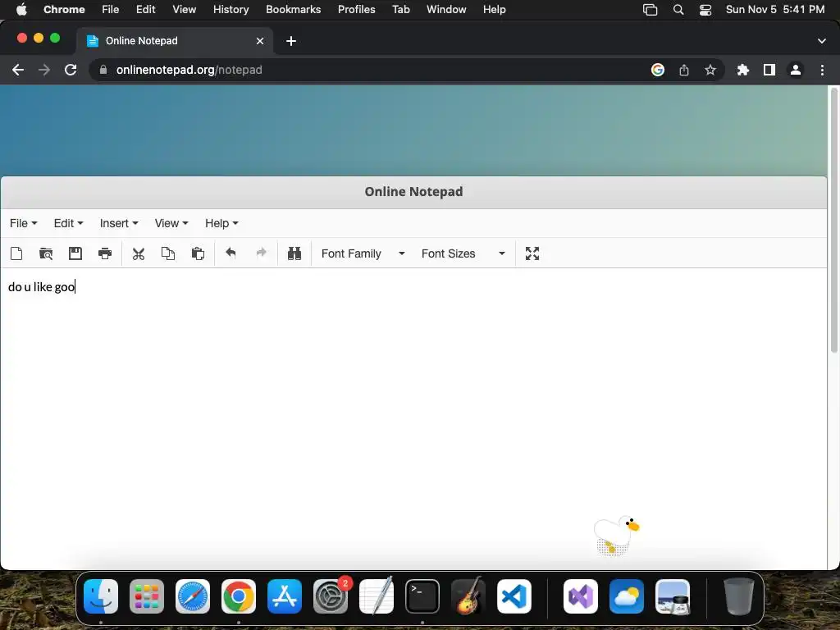The image size is (840, 630).
Task: Bookmark this page with the star icon
Action: coord(710,70)
